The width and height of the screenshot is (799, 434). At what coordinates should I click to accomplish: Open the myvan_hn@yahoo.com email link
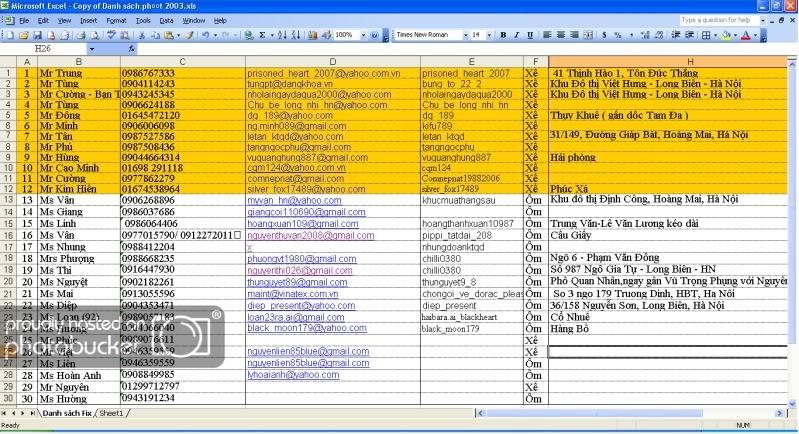click(294, 201)
